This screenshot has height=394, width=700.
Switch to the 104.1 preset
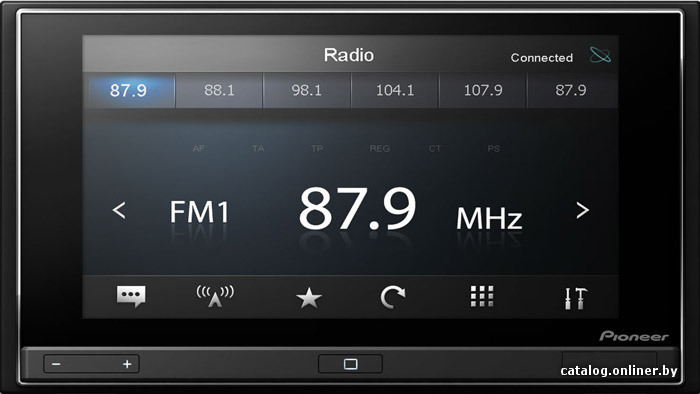(395, 91)
